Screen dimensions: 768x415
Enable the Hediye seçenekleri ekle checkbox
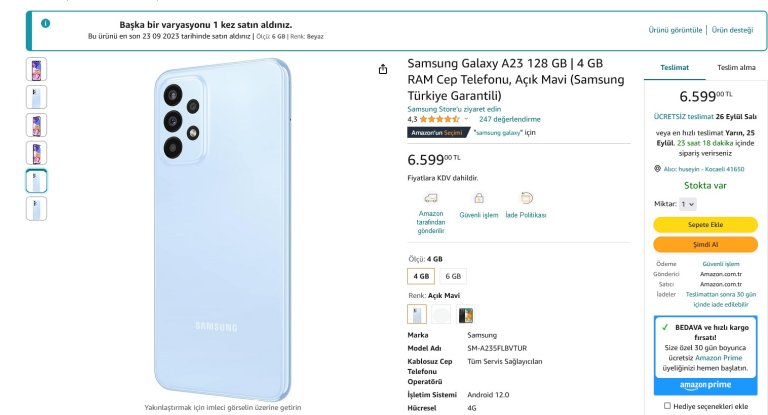point(667,406)
